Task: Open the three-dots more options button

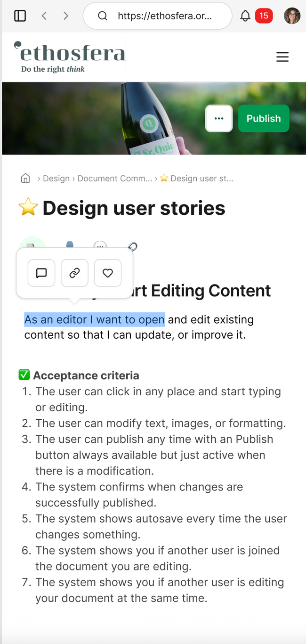Action: (x=219, y=118)
